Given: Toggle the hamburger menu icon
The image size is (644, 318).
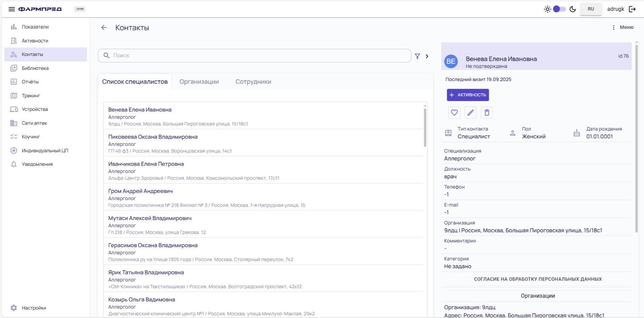Looking at the screenshot, I should coord(12,9).
